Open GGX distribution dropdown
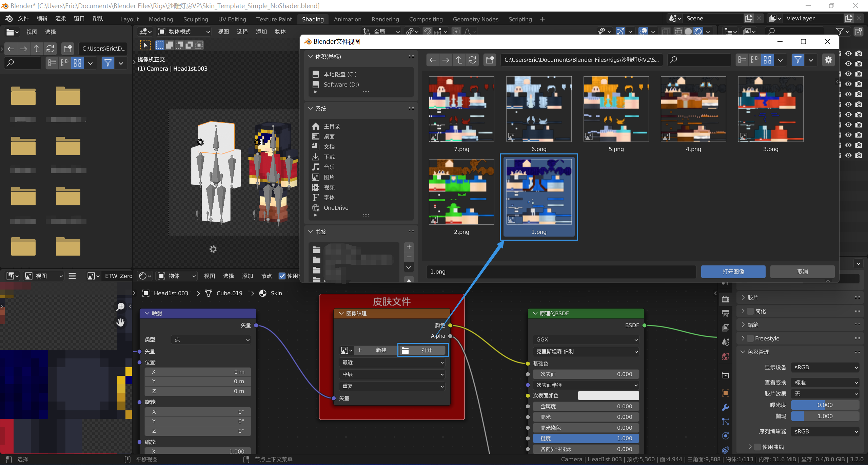The image size is (868, 465). 586,339
